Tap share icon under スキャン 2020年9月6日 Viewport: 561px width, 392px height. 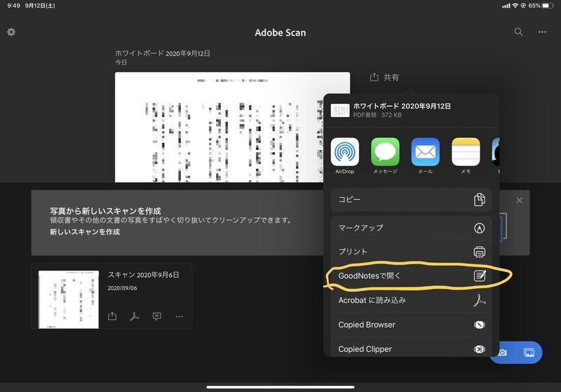click(112, 316)
